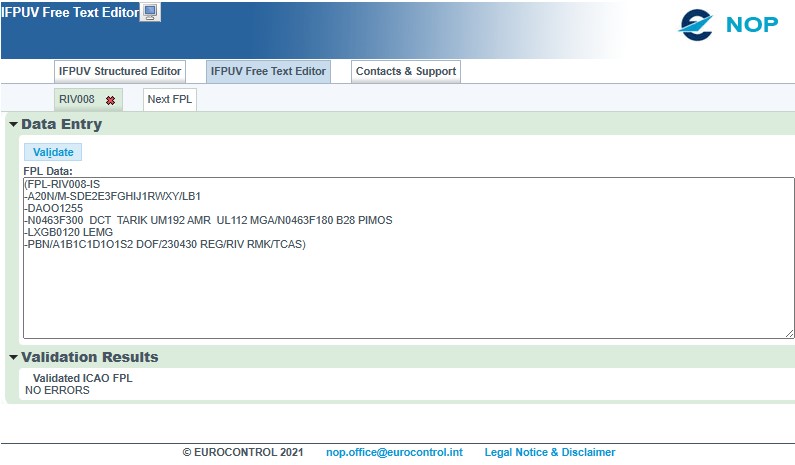Screen dimensions: 795x465
Task: Open the Contacts & Support tab
Action: coord(406,71)
